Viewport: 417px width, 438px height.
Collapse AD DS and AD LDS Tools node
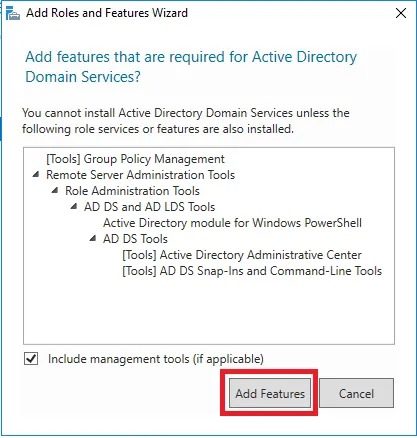tap(74, 206)
